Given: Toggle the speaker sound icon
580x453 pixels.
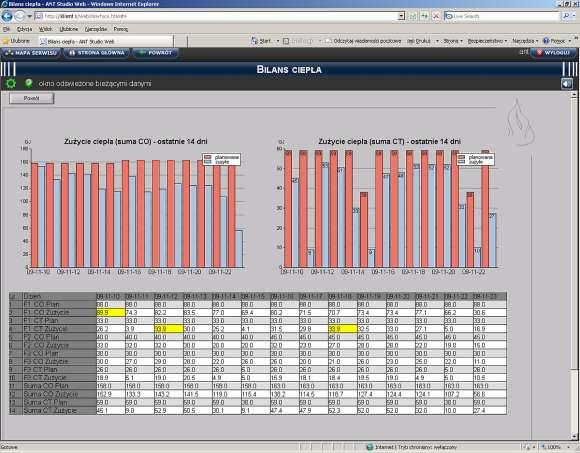Looking at the screenshot, I should coord(567,84).
